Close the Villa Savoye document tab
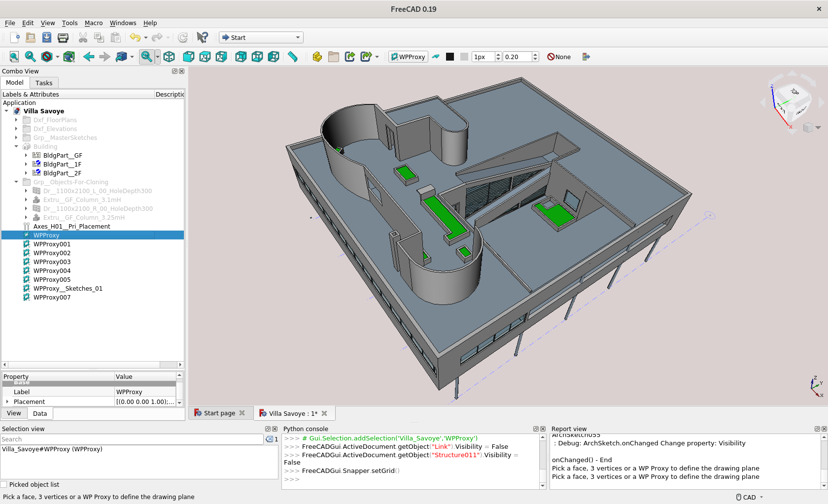The image size is (828, 504). coord(324,413)
